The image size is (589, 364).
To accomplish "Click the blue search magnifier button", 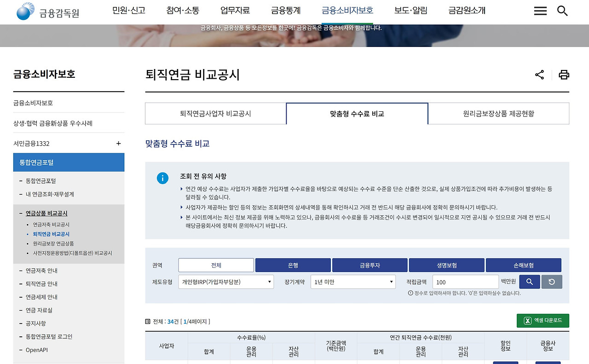I will 529,281.
